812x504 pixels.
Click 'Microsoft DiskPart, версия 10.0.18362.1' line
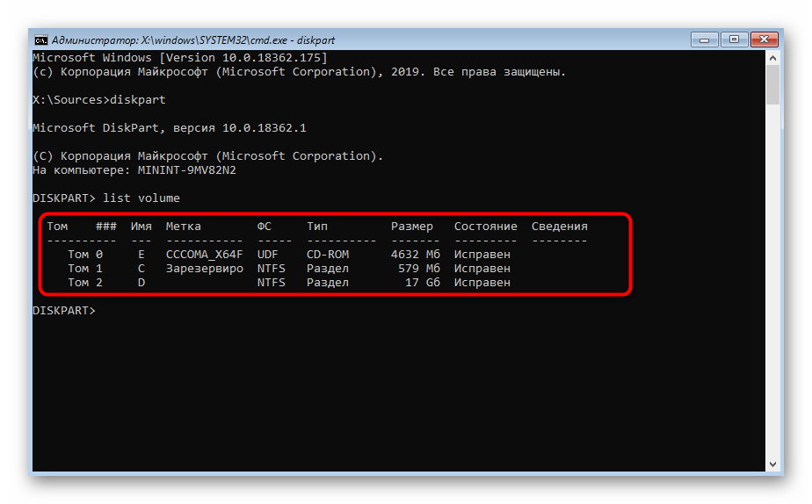click(170, 128)
